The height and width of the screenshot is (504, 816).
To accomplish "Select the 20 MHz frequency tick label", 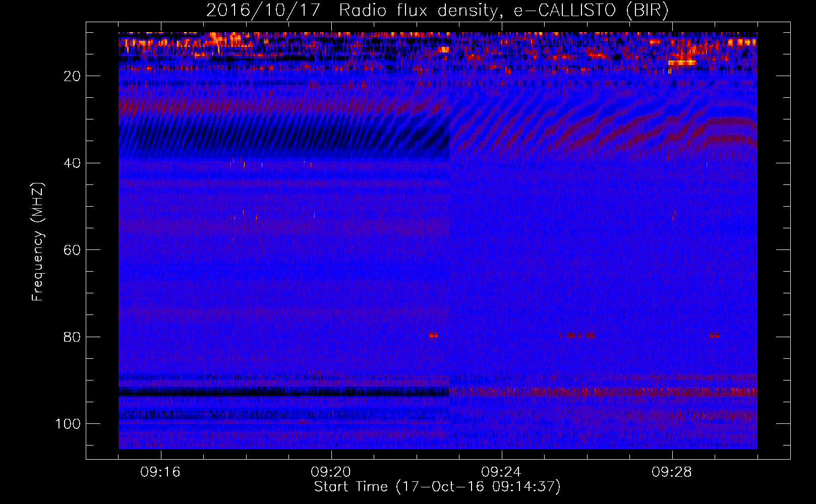I will 72,76.
